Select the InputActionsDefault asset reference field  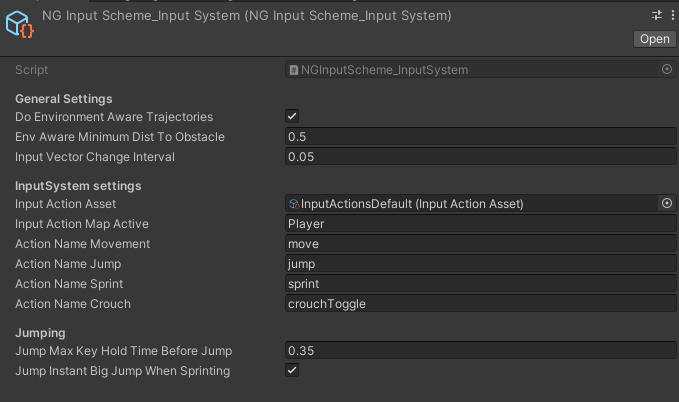click(470, 204)
